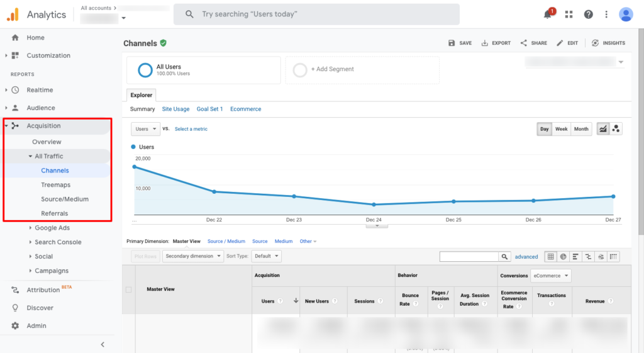Click the Google Analytics logo
The width and height of the screenshot is (644, 353).
[13, 14]
